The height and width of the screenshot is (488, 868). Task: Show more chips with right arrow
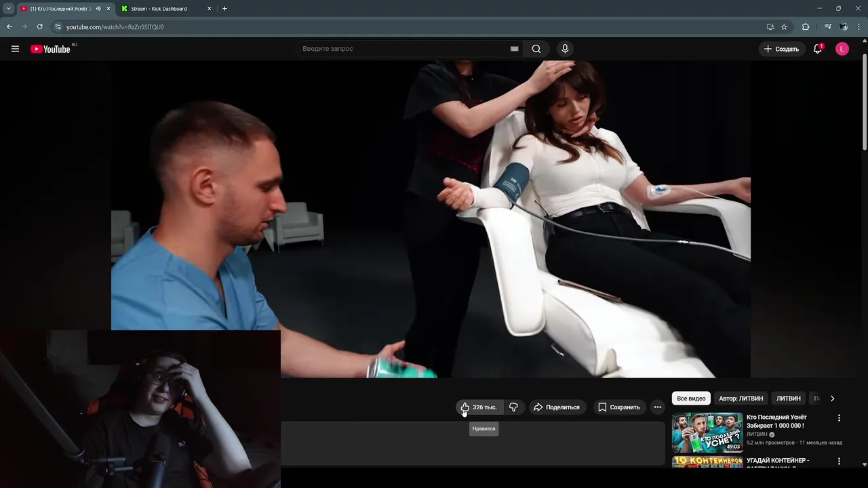832,399
